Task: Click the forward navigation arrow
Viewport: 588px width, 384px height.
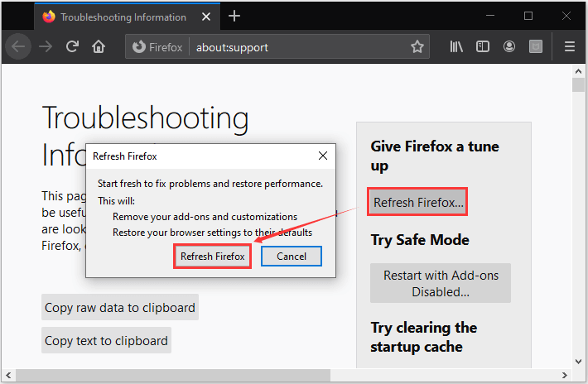Action: pos(46,47)
